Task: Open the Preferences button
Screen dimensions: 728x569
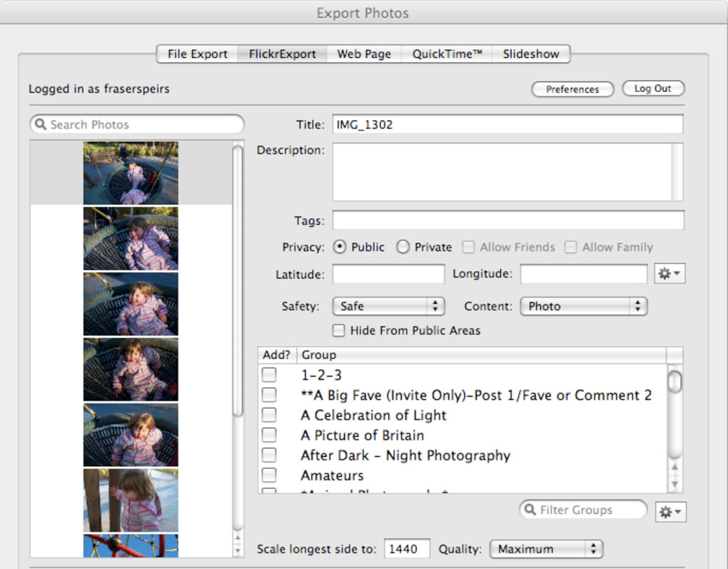Action: point(572,89)
